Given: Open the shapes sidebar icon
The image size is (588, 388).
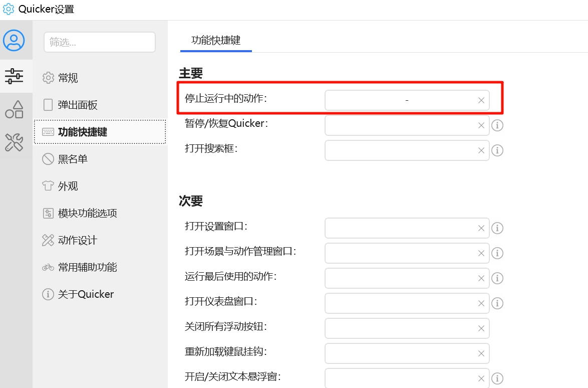Looking at the screenshot, I should [x=14, y=109].
